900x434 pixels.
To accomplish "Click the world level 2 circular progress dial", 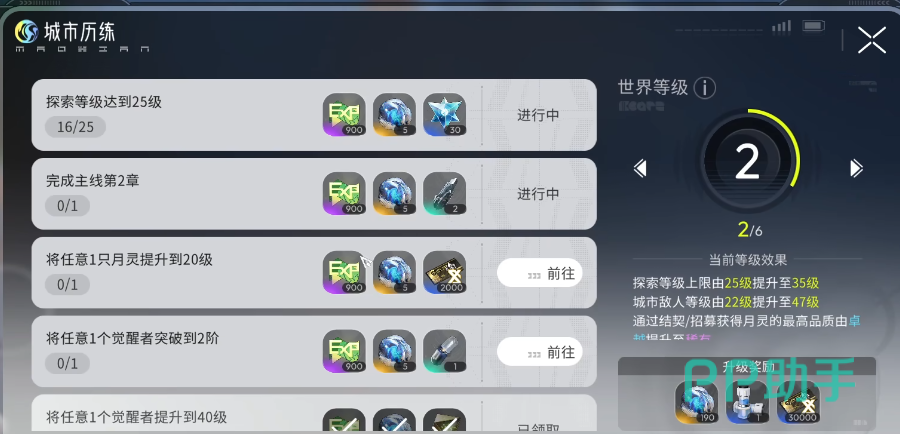I will (748, 162).
